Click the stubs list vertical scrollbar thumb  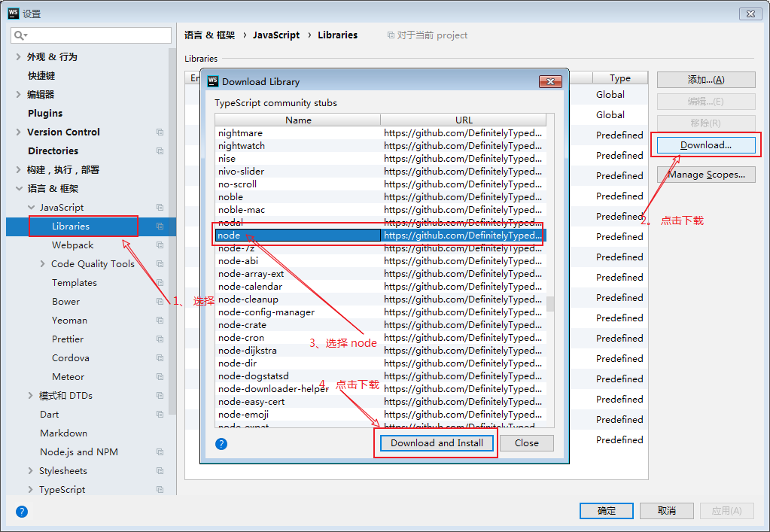pos(550,304)
